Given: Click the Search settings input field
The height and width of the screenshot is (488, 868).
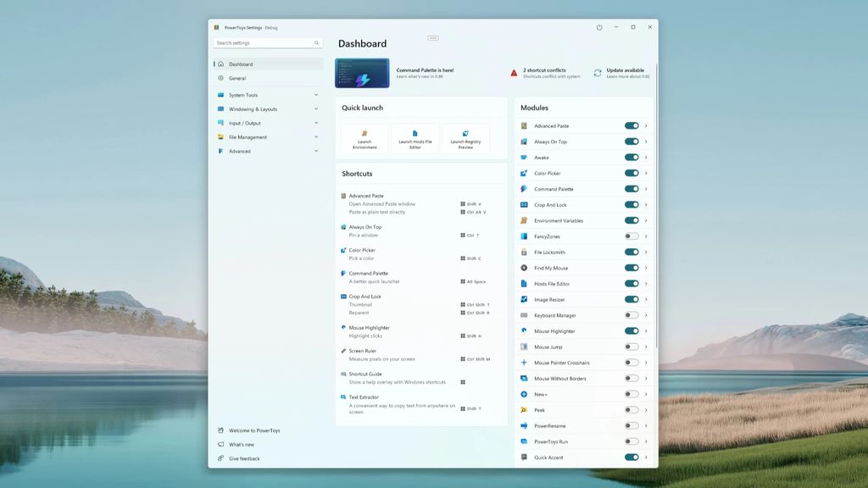Looking at the screenshot, I should pyautogui.click(x=263, y=43).
